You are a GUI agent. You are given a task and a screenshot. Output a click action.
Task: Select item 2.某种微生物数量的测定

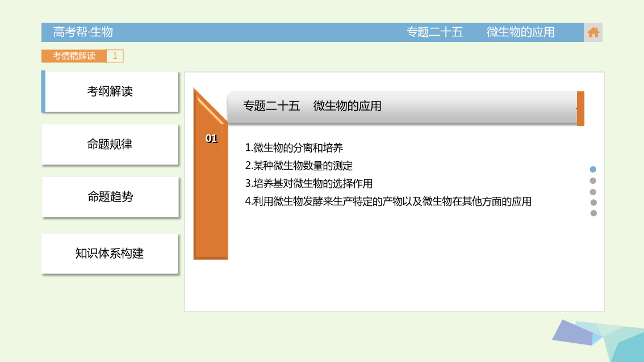[299, 166]
